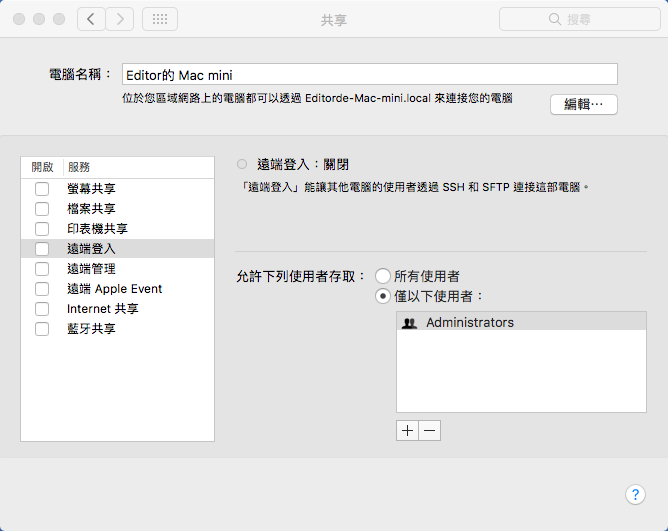Enable the Internet 共享 checkbox
The height and width of the screenshot is (531, 668).
pos(42,309)
